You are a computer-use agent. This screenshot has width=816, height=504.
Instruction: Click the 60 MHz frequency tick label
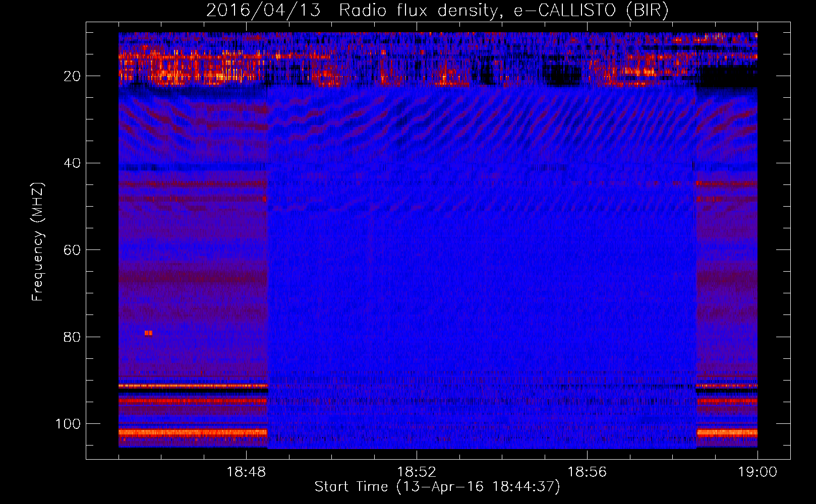[x=72, y=250]
